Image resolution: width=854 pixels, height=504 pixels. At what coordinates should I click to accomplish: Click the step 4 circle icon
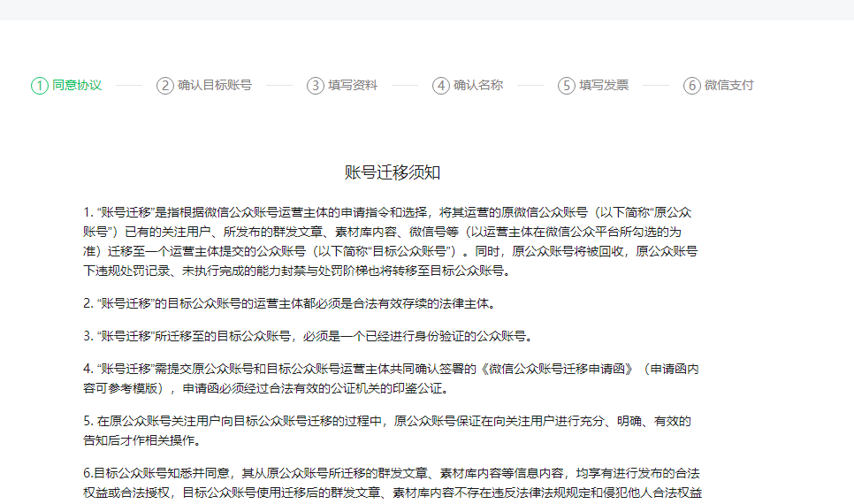coord(441,86)
